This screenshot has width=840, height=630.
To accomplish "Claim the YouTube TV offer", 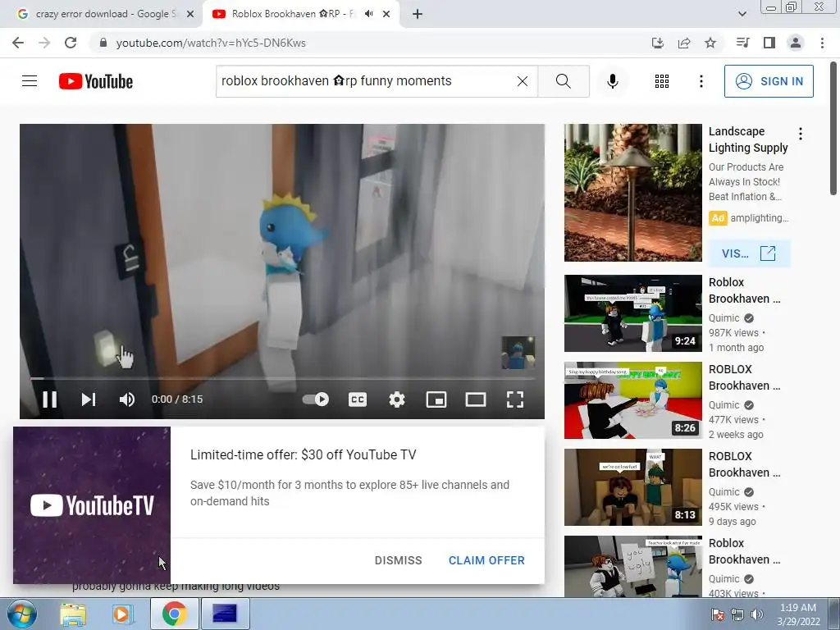I will [x=486, y=560].
